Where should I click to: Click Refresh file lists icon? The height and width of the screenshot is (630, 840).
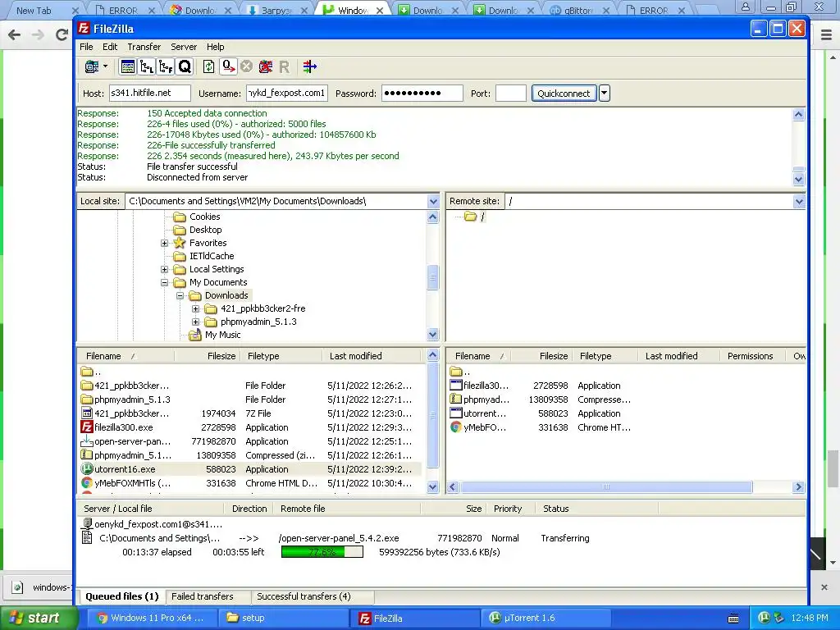coord(208,66)
